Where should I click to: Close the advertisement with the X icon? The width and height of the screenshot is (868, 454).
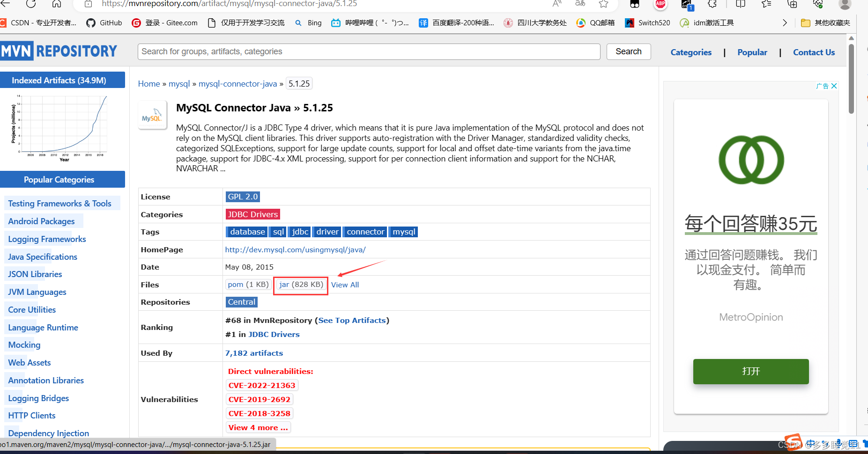tap(834, 86)
